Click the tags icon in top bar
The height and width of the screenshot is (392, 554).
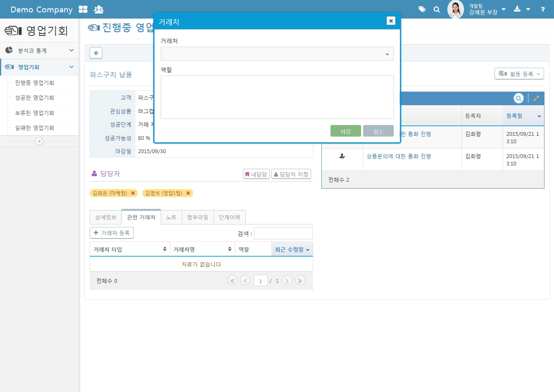point(422,9)
